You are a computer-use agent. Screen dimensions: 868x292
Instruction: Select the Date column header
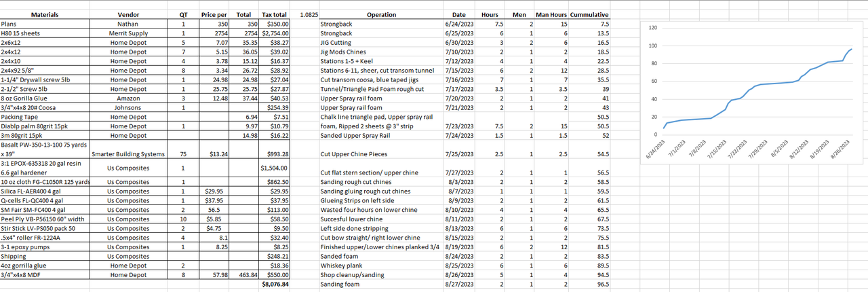(459, 15)
